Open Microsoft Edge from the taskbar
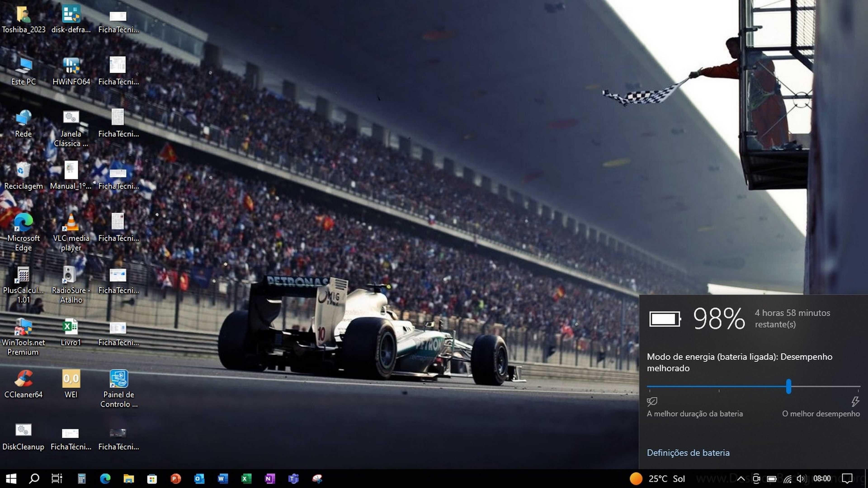Viewport: 868px width, 488px height. [105, 479]
